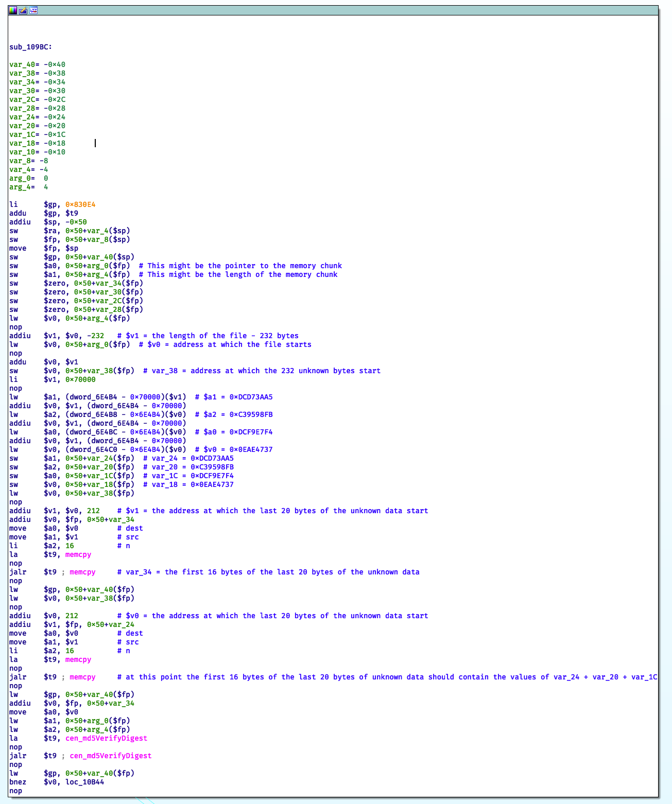
Task: Select the var_38= -0x38 definition
Action: (x=37, y=73)
